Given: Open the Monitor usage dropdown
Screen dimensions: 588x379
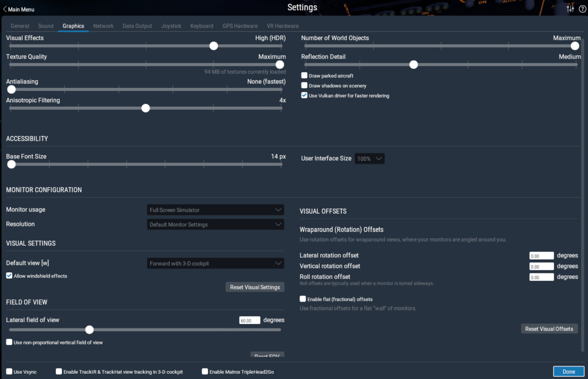Looking at the screenshot, I should coord(216,210).
